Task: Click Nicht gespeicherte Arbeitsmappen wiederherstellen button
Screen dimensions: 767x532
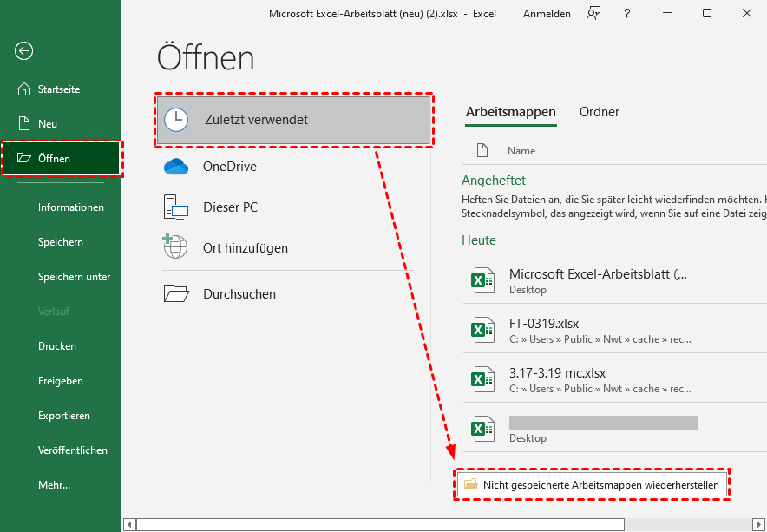Action: (x=593, y=485)
